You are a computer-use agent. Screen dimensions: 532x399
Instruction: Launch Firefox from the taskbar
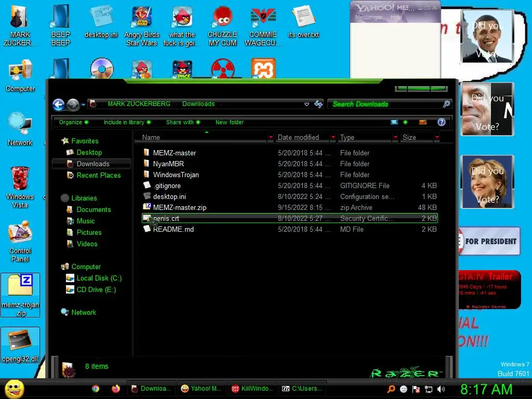click(116, 389)
